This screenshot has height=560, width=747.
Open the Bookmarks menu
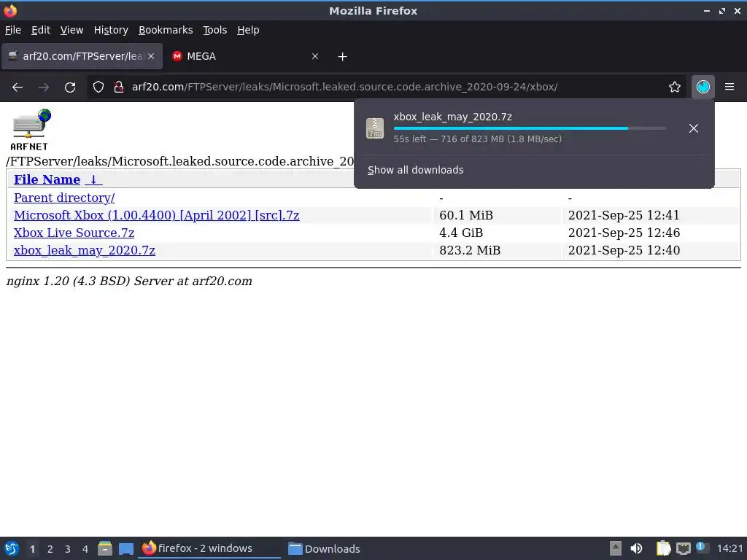(166, 30)
